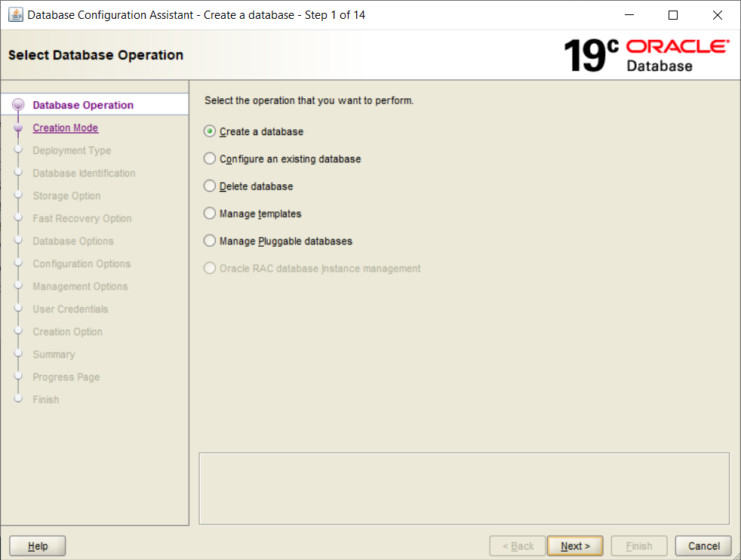Select the Delete database radio button

(x=210, y=186)
